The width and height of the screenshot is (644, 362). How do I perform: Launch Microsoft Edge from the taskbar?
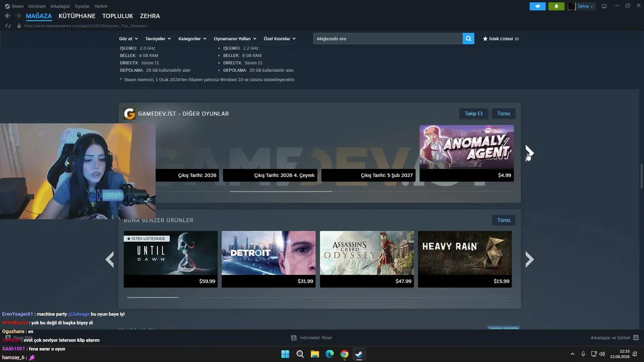pyautogui.click(x=330, y=354)
